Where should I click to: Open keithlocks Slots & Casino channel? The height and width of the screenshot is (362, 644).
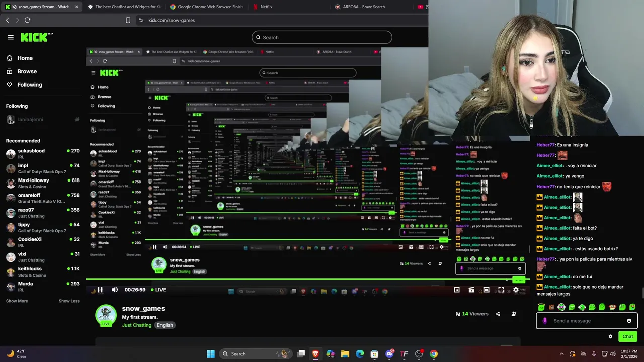[x=43, y=271]
